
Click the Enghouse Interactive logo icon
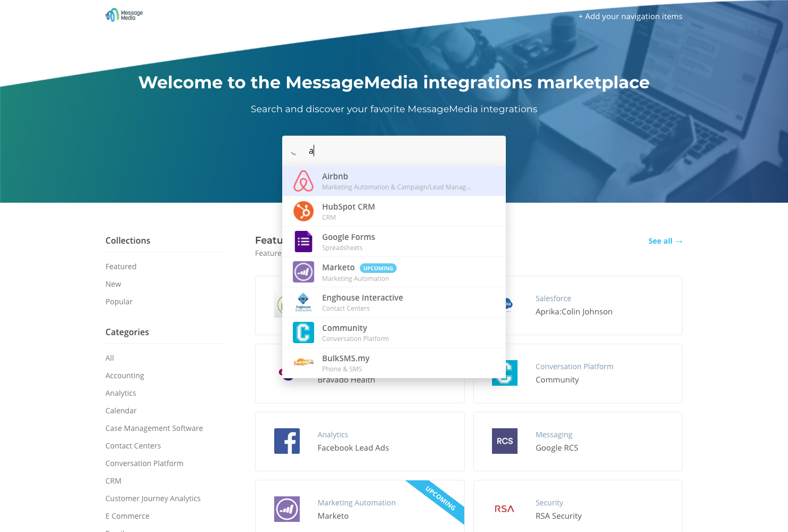(x=303, y=302)
